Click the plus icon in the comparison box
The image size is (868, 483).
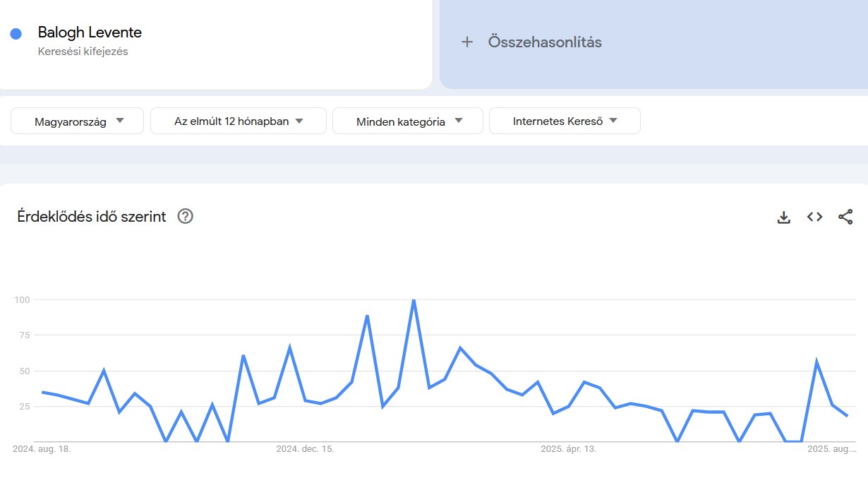click(x=467, y=42)
